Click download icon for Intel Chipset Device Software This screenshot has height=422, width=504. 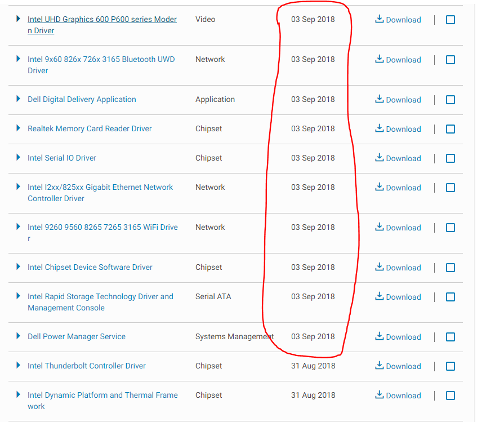[380, 267]
